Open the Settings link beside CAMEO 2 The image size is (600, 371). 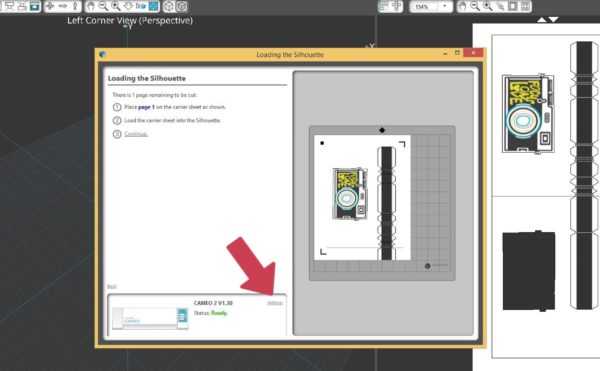coord(274,303)
